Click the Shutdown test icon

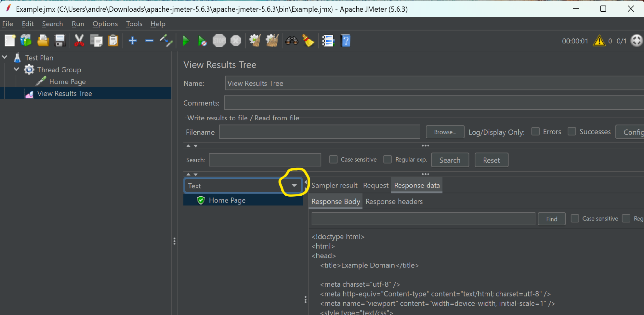click(236, 41)
